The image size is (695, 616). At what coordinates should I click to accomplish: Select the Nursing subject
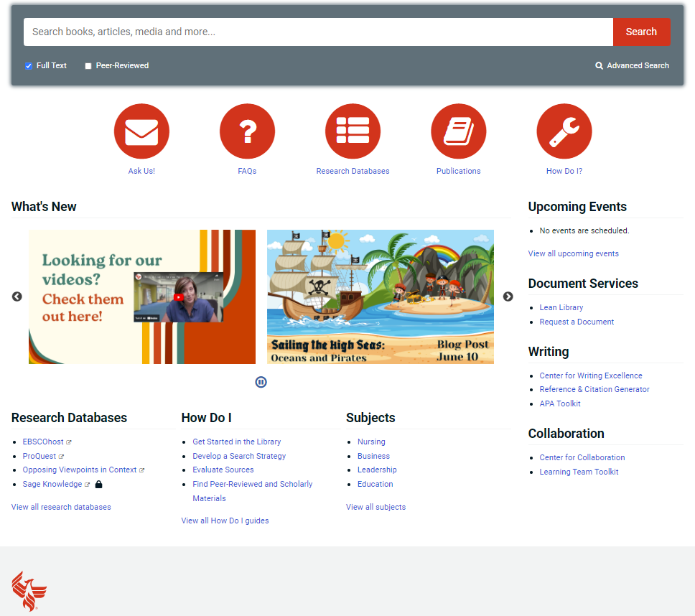click(x=371, y=442)
